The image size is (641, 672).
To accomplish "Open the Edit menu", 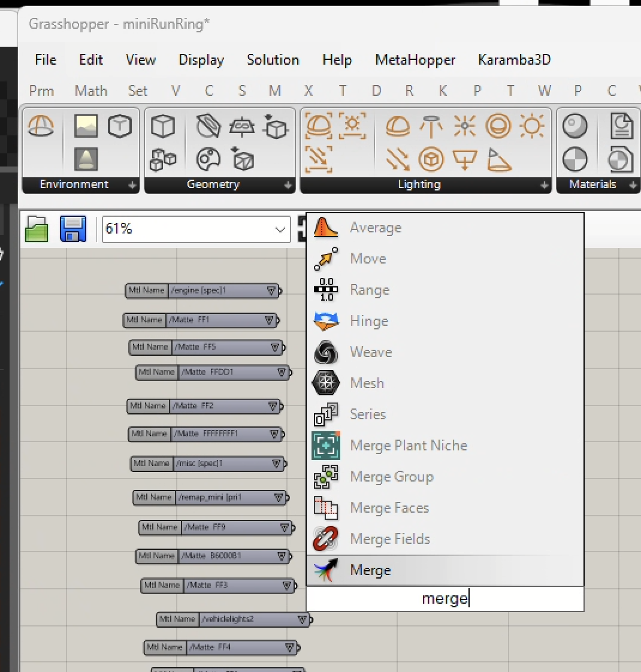I will point(91,59).
